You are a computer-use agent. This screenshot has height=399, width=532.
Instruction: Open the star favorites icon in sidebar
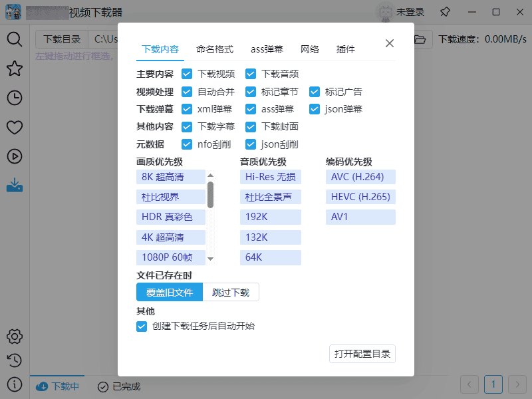(15, 68)
